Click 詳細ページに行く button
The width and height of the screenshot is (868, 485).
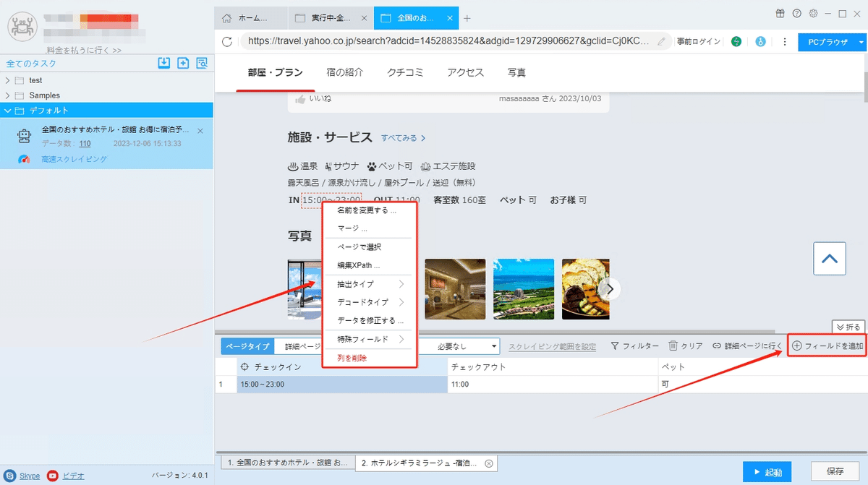[x=747, y=346]
